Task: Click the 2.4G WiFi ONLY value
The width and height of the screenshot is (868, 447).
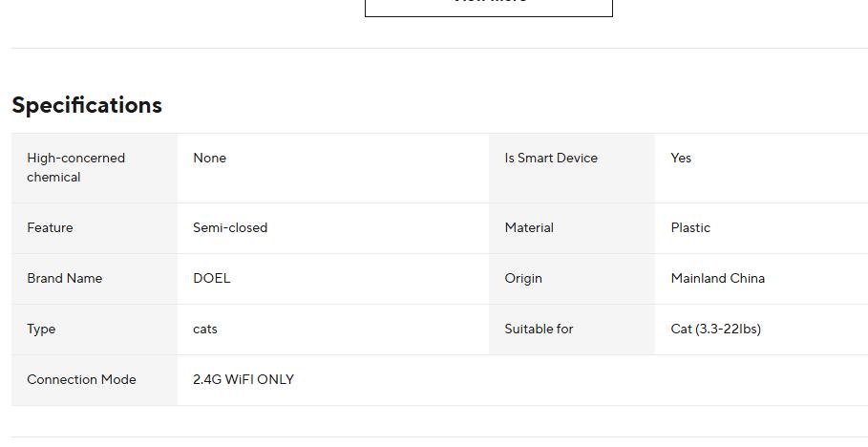Action: [243, 379]
